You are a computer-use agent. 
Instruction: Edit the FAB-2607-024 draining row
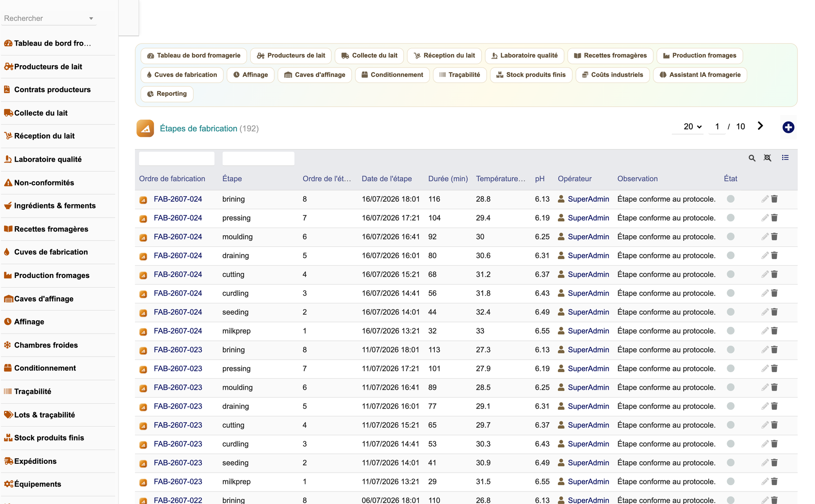pyautogui.click(x=765, y=255)
